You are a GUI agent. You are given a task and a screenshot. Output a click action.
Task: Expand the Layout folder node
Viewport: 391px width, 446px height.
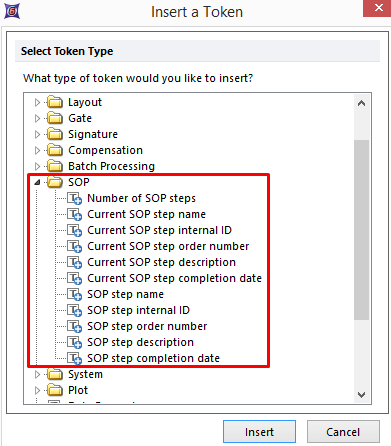(x=37, y=102)
